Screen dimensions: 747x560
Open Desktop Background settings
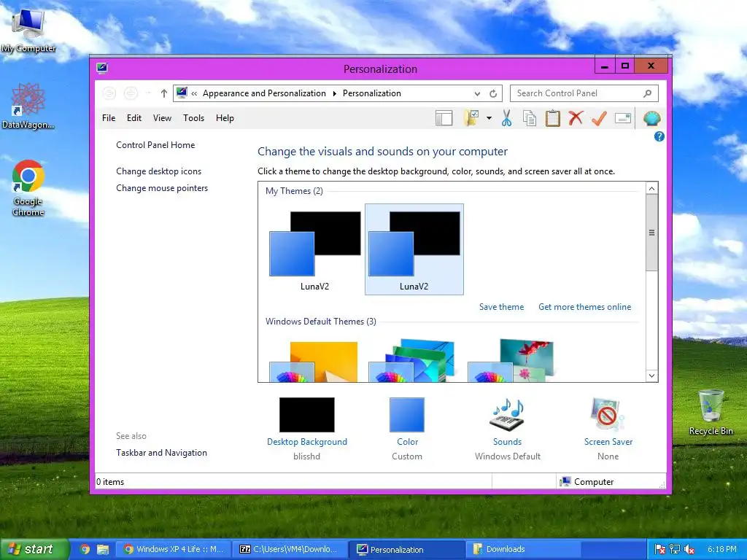[307, 415]
